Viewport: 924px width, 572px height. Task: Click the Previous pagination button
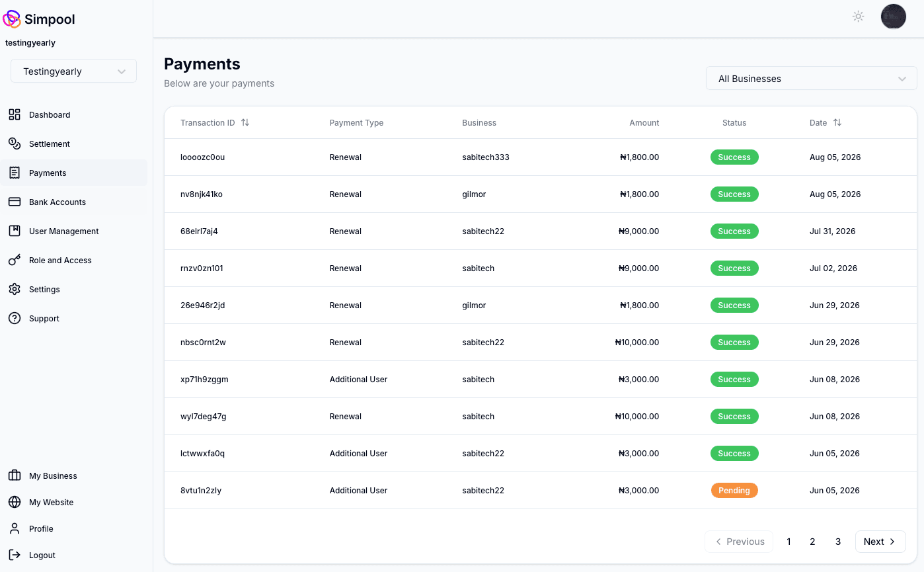[739, 542]
